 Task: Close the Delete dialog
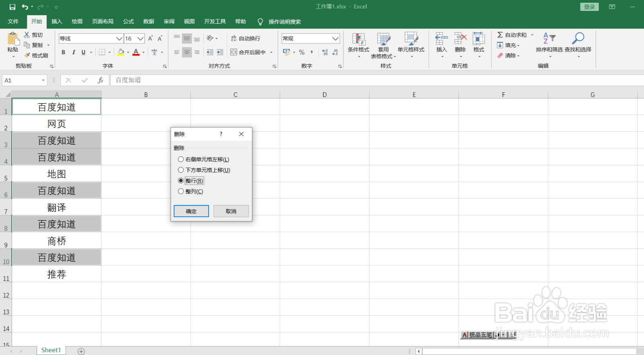[x=241, y=134]
